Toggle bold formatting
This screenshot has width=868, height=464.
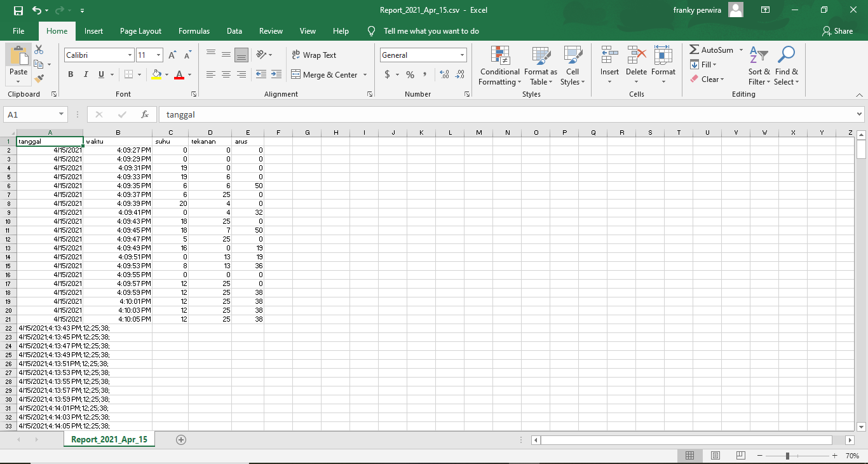(71, 74)
